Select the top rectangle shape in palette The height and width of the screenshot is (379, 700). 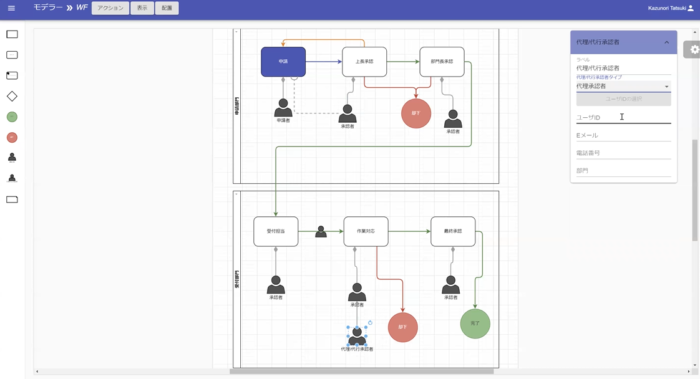[x=12, y=34]
